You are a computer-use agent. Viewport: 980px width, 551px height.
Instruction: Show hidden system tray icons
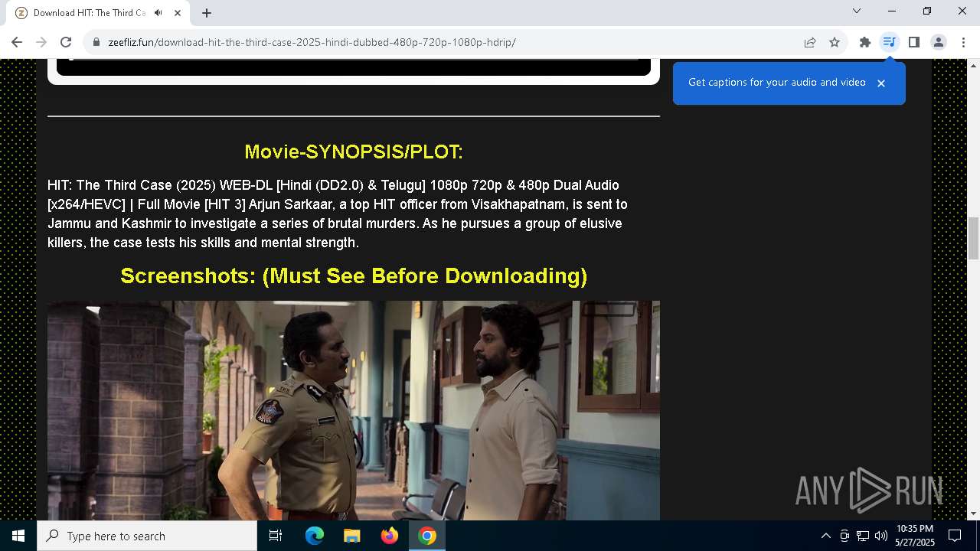[825, 536]
